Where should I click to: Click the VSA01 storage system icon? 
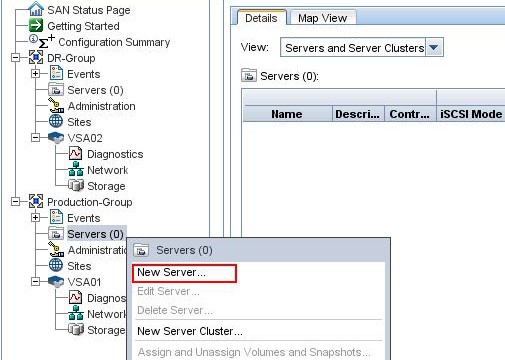tap(56, 281)
